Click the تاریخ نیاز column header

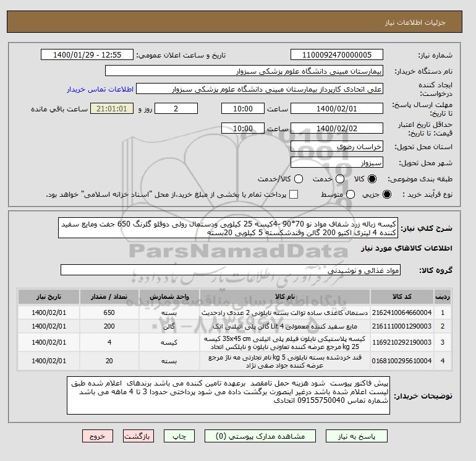coord(49,296)
